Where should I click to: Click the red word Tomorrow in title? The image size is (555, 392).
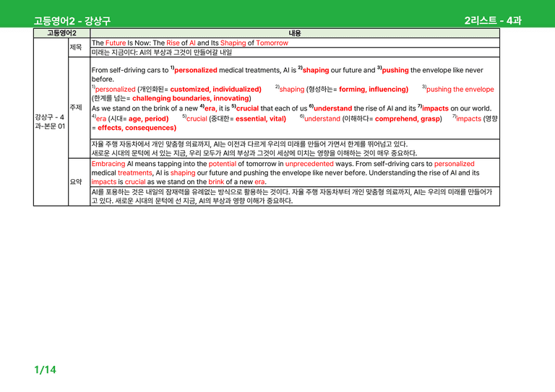coord(272,43)
